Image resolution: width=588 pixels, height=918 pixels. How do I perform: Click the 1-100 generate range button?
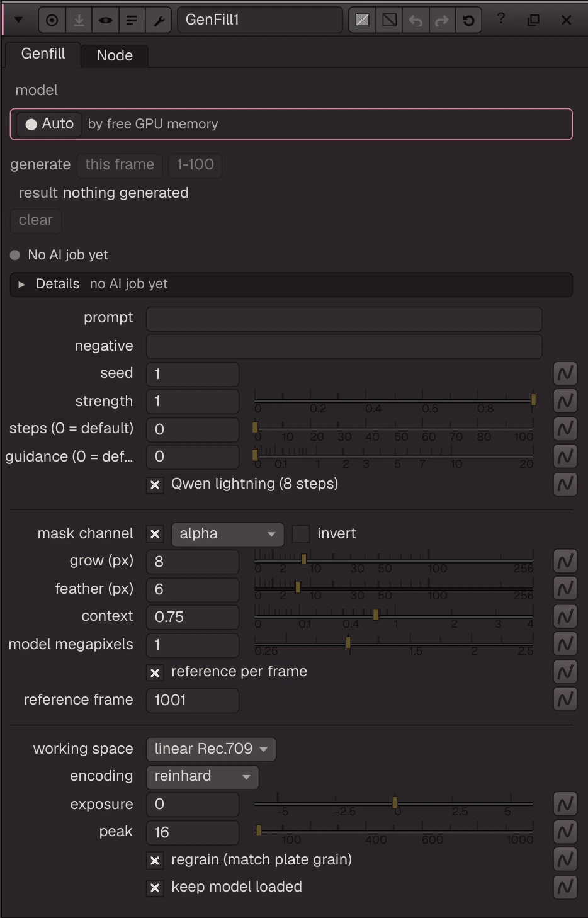[x=195, y=165]
